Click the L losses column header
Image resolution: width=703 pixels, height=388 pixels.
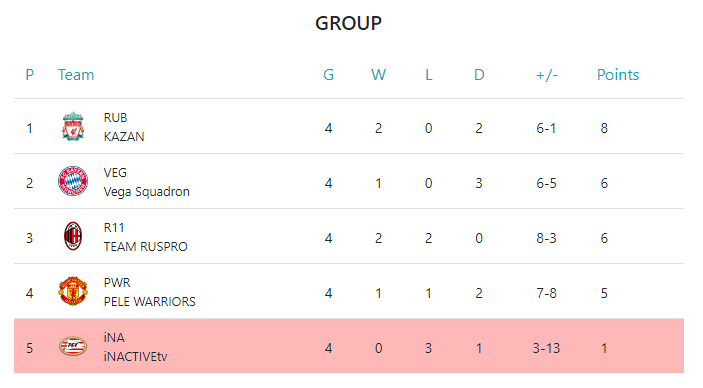429,74
